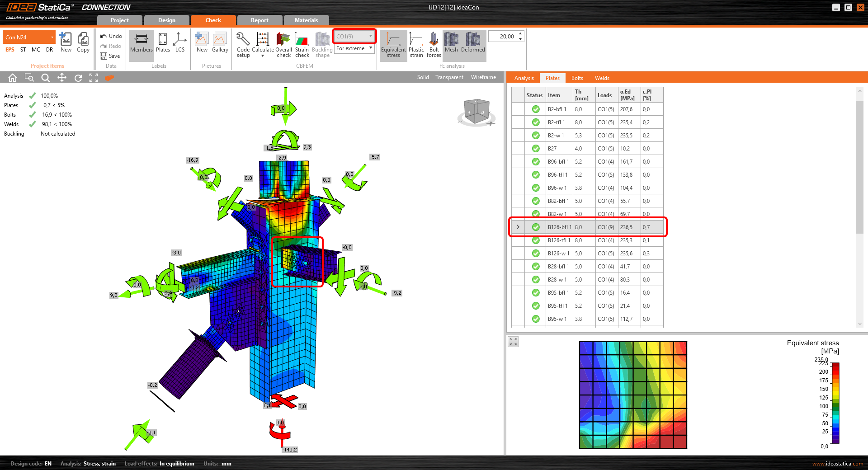The image size is (868, 470).
Task: Switch to Solid view mode
Action: pyautogui.click(x=423, y=77)
